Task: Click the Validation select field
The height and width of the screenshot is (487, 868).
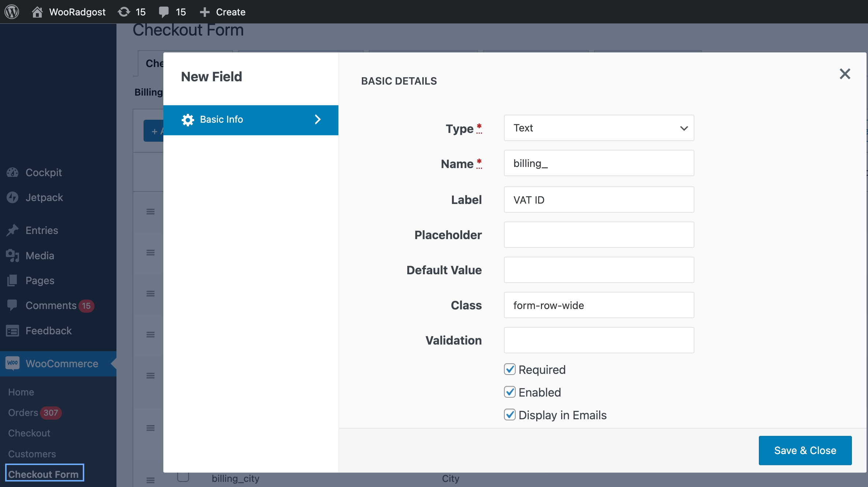Action: point(599,340)
